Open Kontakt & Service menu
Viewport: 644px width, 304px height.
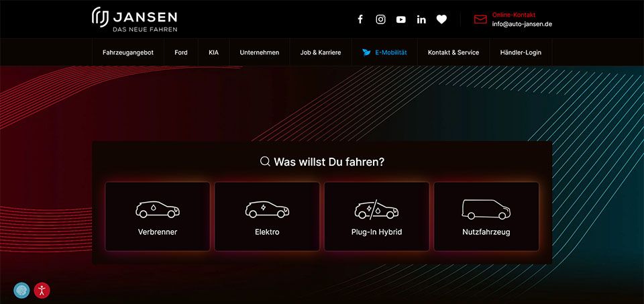click(x=453, y=52)
